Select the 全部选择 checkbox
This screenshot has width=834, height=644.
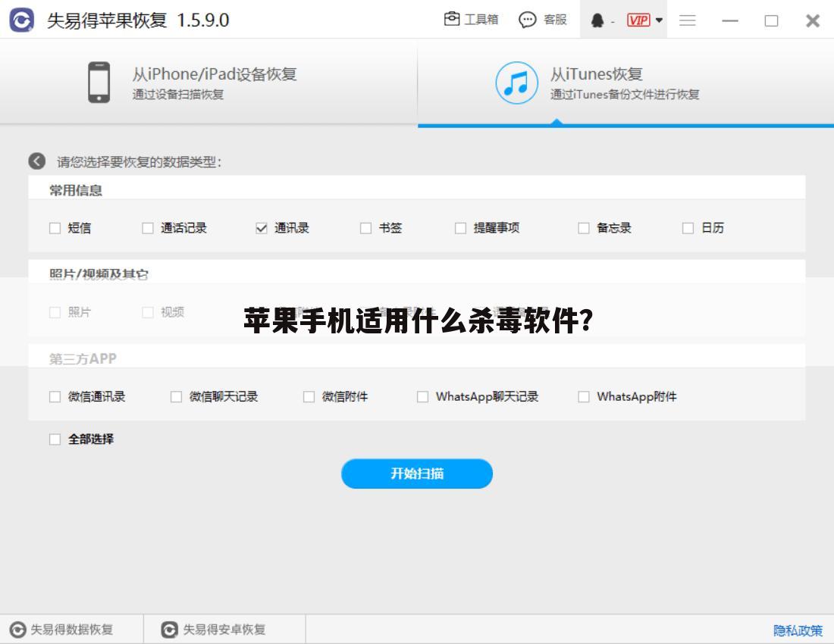pyautogui.click(x=55, y=439)
